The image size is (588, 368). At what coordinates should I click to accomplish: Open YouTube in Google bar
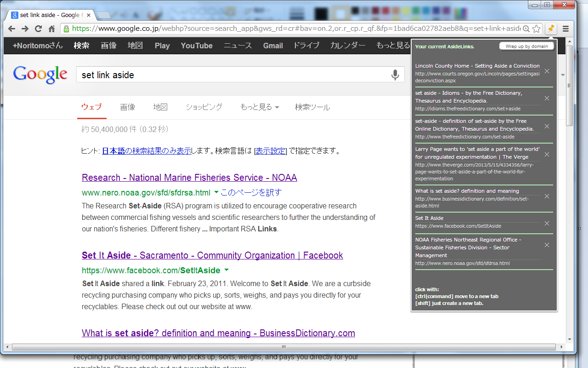197,46
